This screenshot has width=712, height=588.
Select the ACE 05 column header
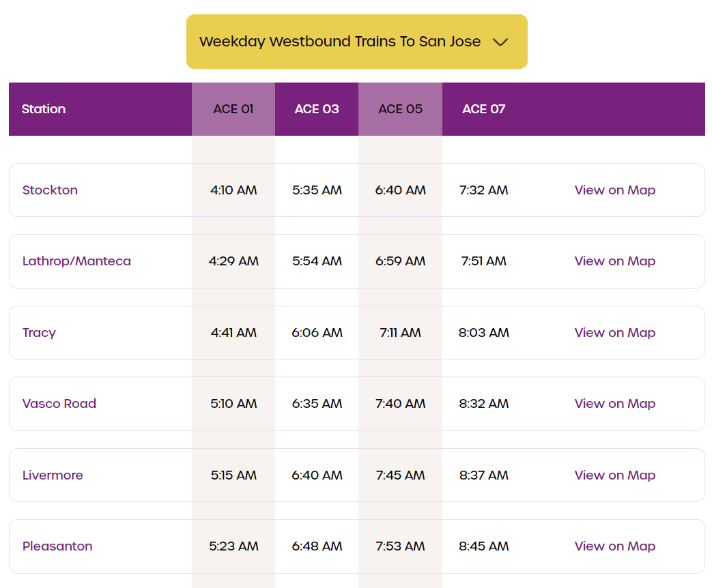click(400, 109)
